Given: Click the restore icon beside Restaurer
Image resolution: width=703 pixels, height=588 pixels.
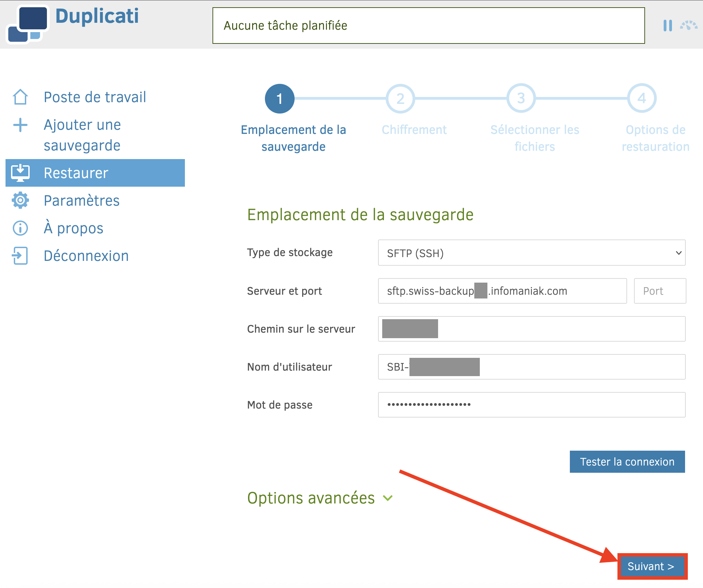Looking at the screenshot, I should [20, 173].
